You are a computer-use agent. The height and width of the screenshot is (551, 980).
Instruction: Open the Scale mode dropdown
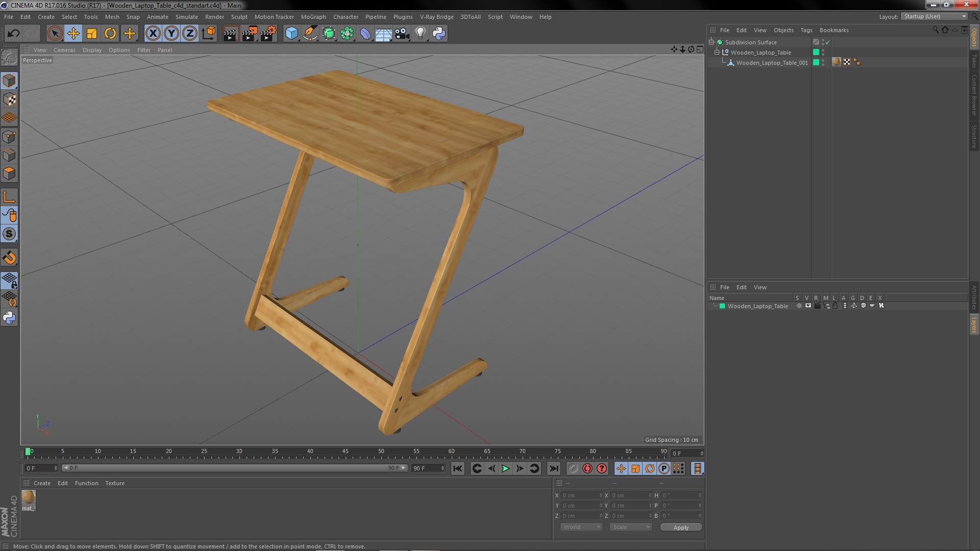[631, 528]
